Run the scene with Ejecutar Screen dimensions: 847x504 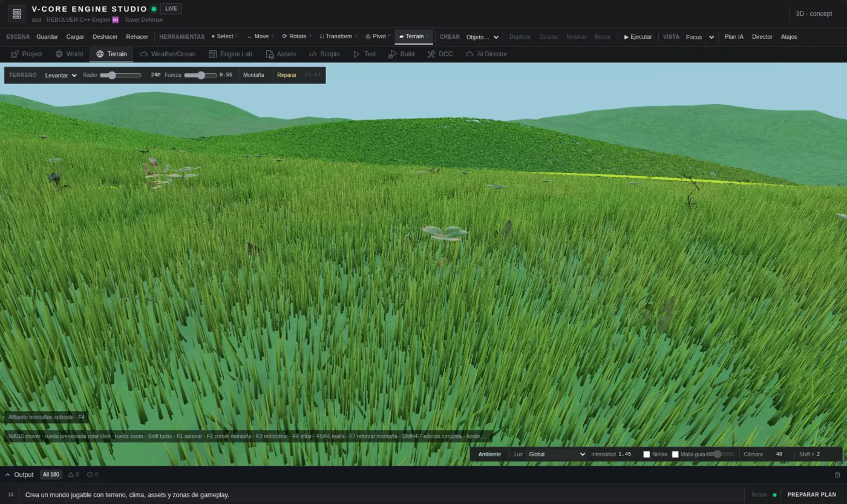point(638,37)
